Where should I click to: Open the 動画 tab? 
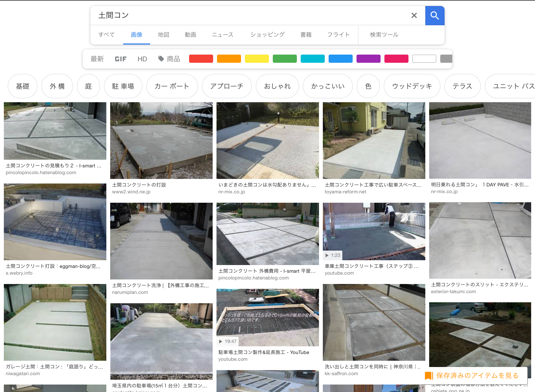191,35
